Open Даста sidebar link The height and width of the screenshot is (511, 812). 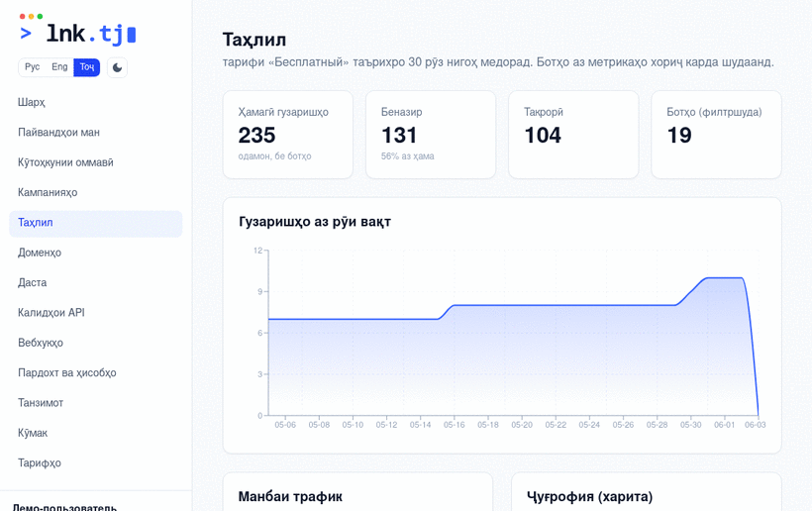pos(96,282)
